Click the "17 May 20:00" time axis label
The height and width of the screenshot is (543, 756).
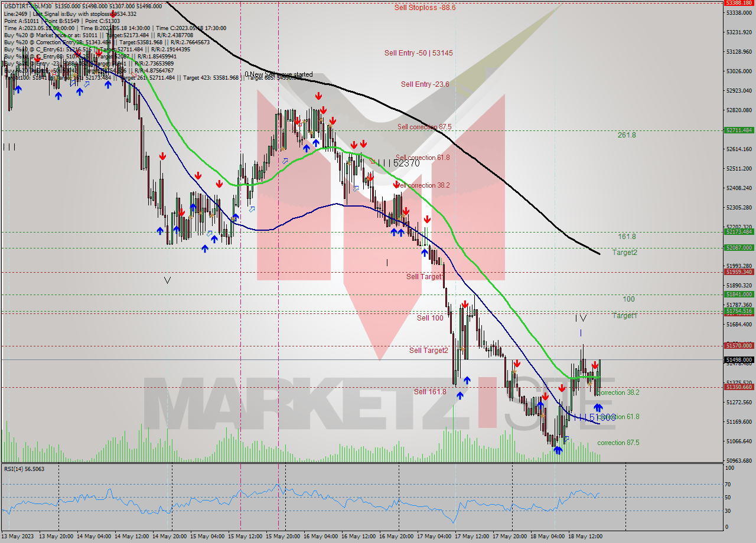pos(510,537)
